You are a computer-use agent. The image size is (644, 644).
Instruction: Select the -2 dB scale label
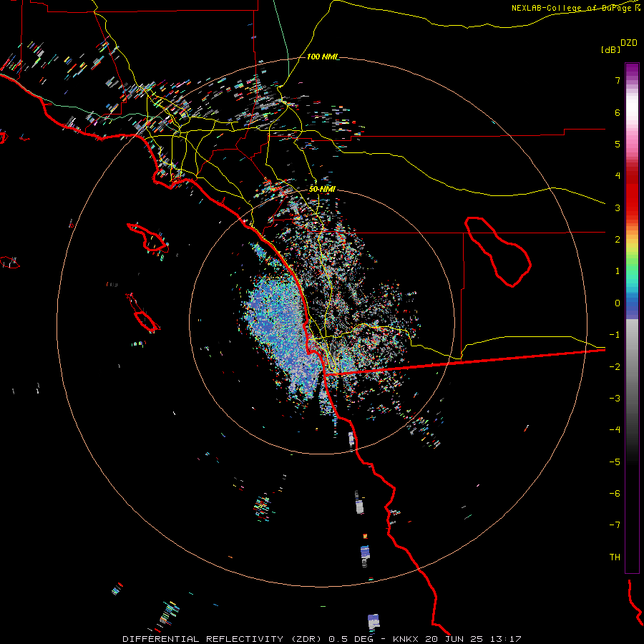click(615, 366)
